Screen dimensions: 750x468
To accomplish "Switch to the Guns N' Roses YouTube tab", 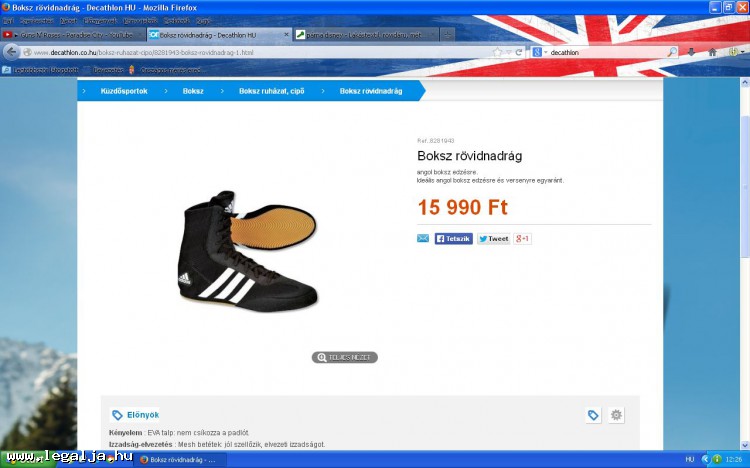I will point(73,35).
